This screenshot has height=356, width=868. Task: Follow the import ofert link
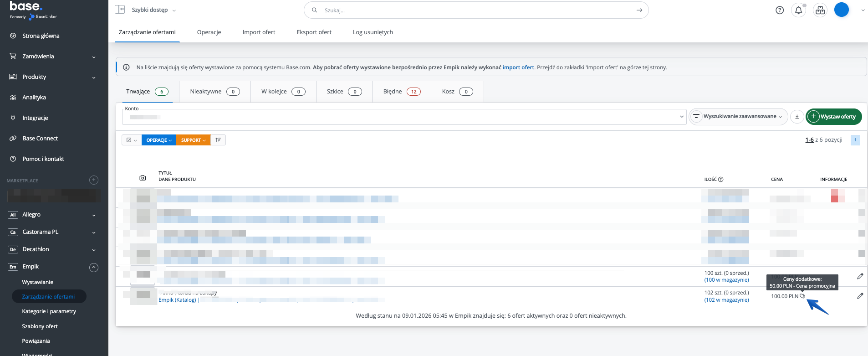click(518, 67)
